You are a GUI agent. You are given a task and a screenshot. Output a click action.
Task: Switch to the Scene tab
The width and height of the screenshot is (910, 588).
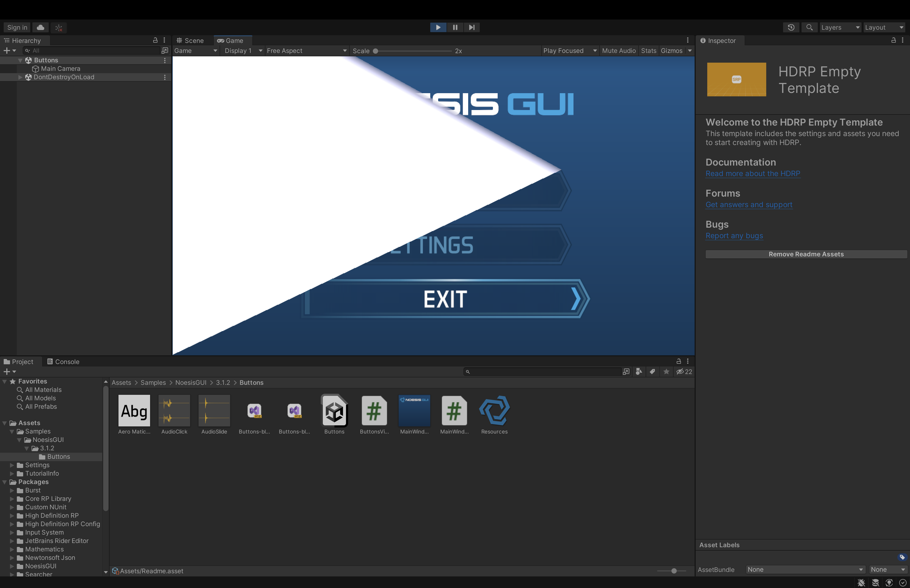click(190, 41)
